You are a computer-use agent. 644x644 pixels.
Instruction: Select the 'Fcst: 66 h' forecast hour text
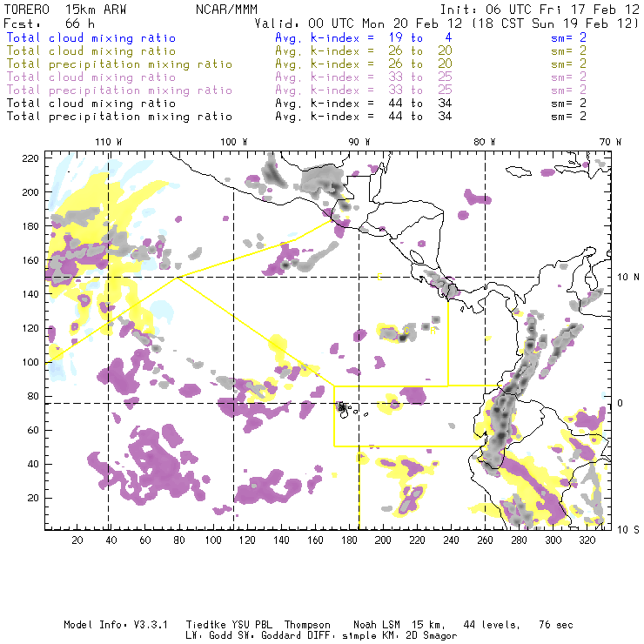[49, 23]
